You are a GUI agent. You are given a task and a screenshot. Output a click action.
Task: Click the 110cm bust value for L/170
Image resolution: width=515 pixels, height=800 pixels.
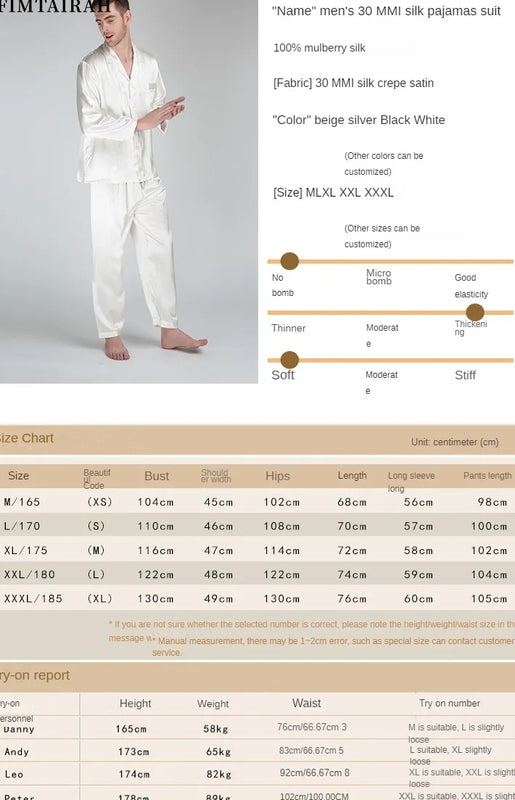tap(156, 526)
